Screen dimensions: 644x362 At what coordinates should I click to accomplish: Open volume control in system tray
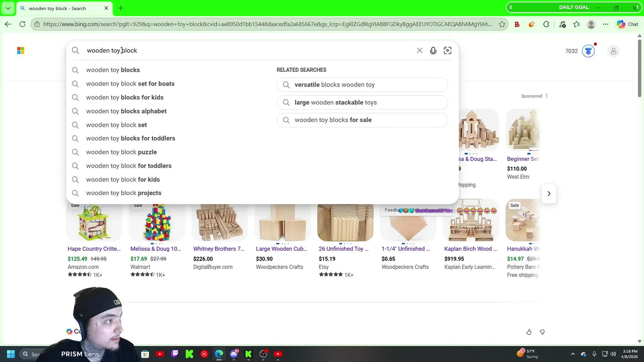pos(614,354)
